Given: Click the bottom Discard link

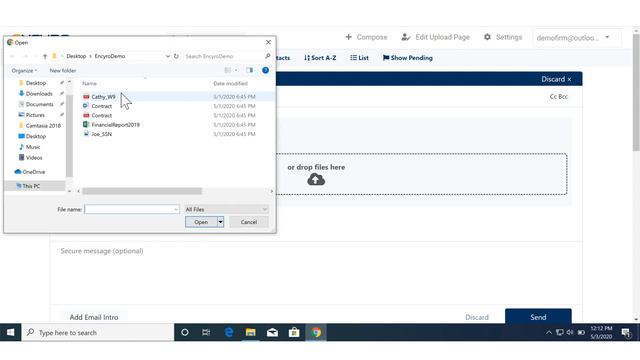Looking at the screenshot, I should (477, 317).
